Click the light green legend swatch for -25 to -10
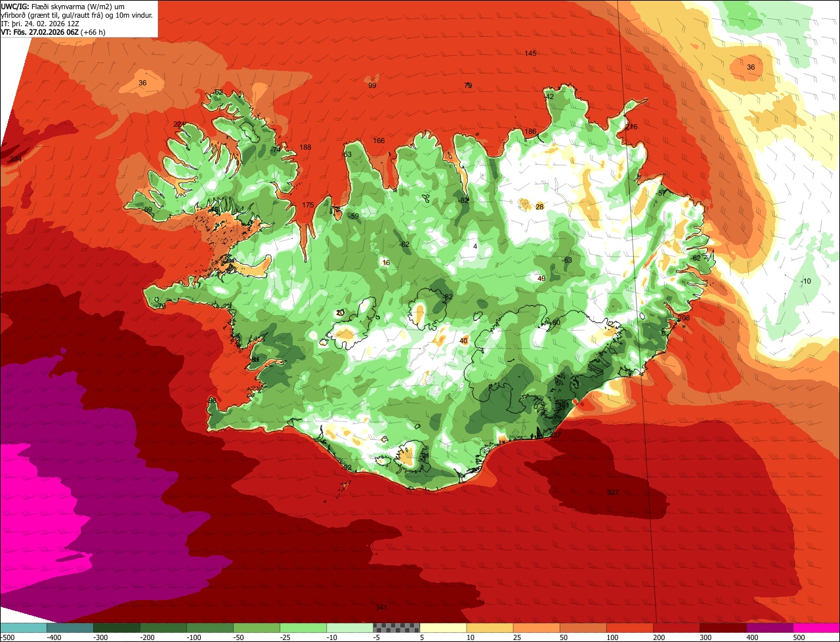 pyautogui.click(x=303, y=628)
